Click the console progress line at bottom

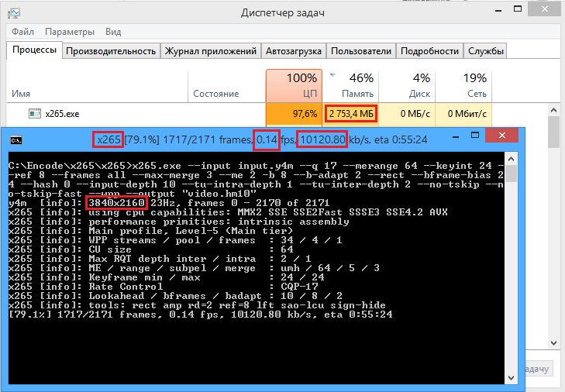click(x=200, y=315)
